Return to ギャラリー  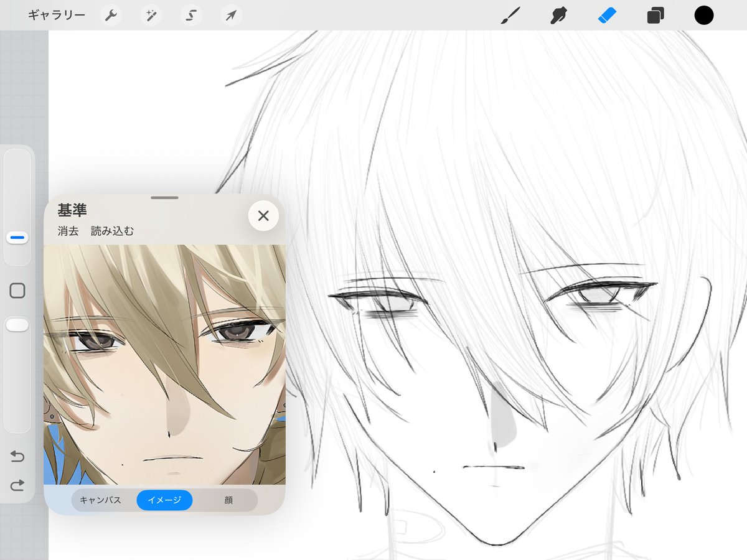(x=57, y=16)
